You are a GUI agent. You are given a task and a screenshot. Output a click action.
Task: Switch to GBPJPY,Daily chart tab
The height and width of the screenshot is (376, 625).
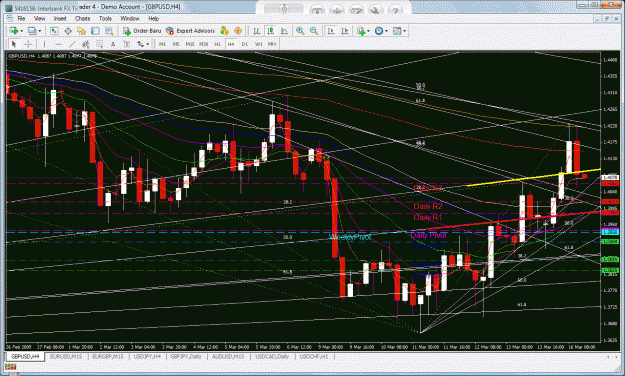[186, 356]
